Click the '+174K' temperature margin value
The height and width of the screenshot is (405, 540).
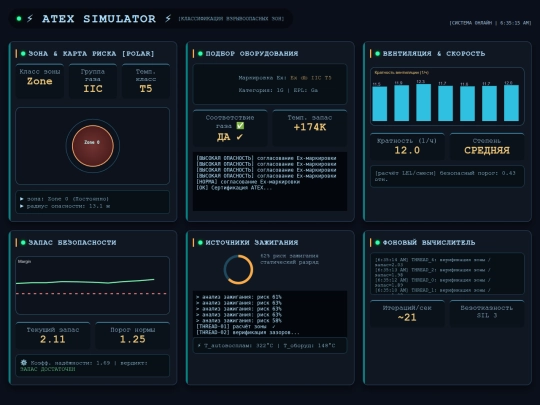[310, 127]
